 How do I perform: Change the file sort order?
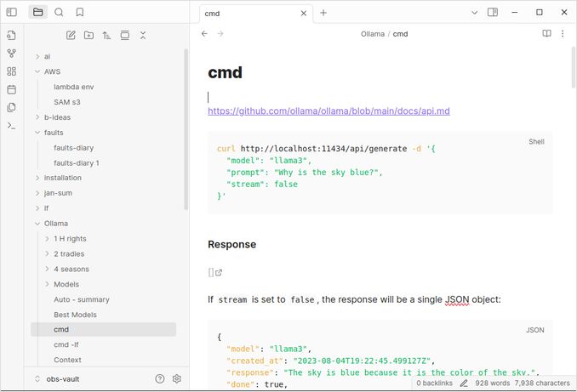point(106,35)
